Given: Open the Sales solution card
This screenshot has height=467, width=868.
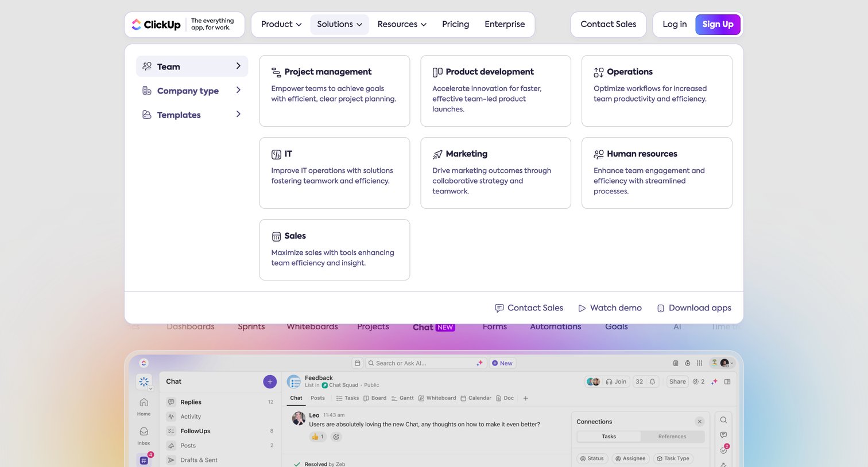Looking at the screenshot, I should [x=335, y=250].
